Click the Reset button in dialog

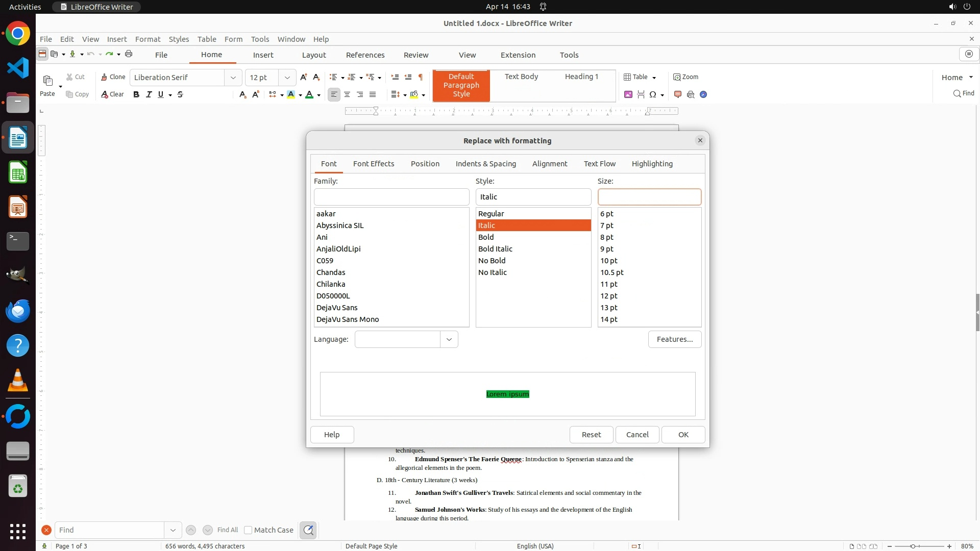coord(591,435)
